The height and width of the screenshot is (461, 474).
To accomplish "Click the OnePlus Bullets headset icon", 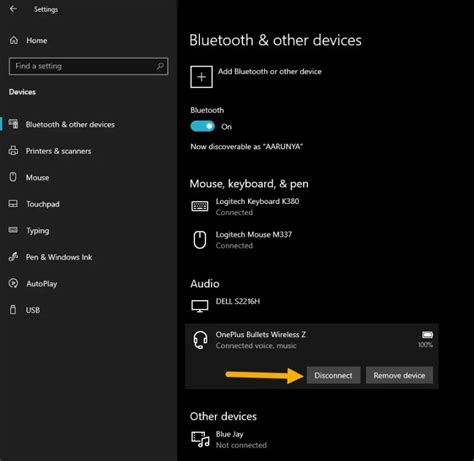I will (200, 340).
